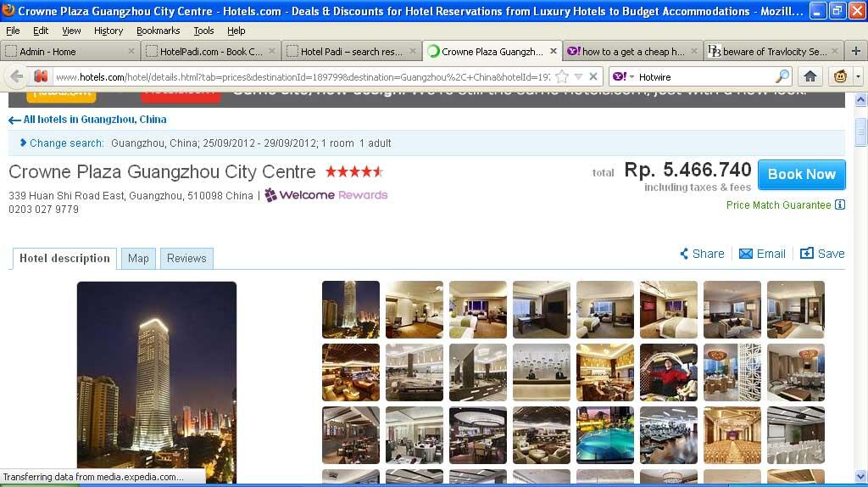Close the HotelPadi.com - Book C... tab
This screenshot has height=487, width=868.
pos(272,51)
